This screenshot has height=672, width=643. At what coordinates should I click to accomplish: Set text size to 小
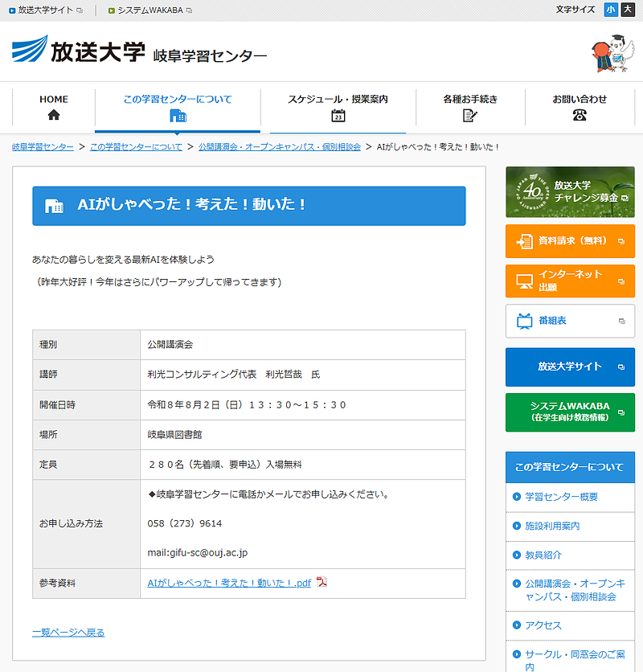pyautogui.click(x=611, y=10)
